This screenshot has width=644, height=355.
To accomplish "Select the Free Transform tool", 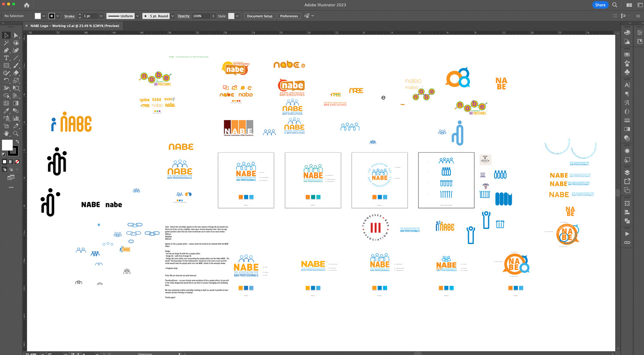I will coord(16,88).
